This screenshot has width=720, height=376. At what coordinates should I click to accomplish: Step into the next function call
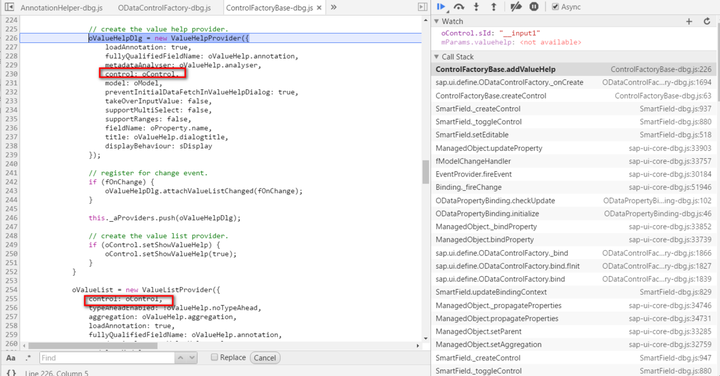coord(476,7)
